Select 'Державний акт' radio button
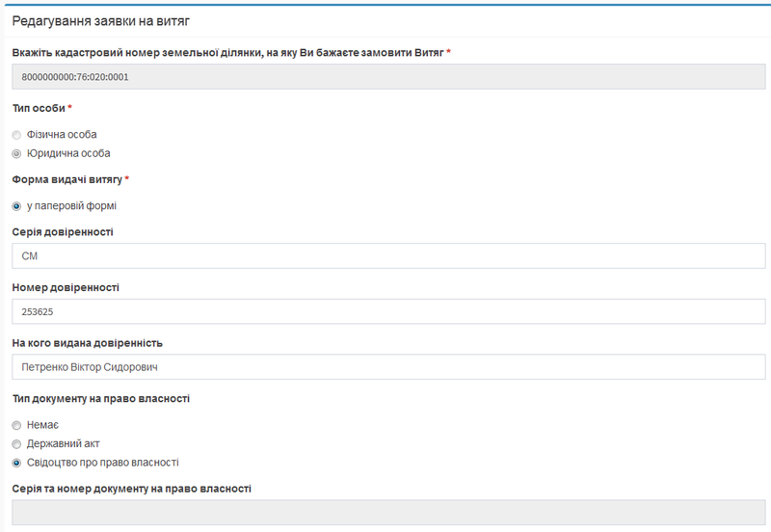Image resolution: width=771 pixels, height=532 pixels. click(16, 443)
